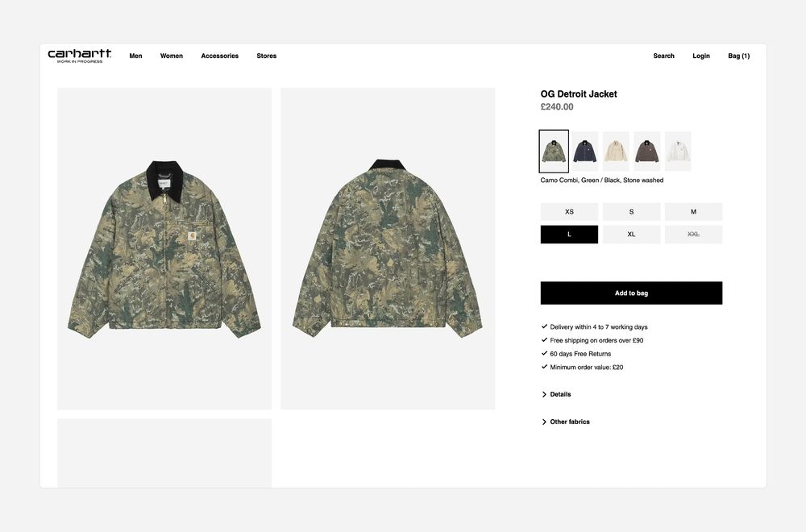The width and height of the screenshot is (806, 532).
Task: Click the Carhartt WIP logo
Action: [79, 56]
